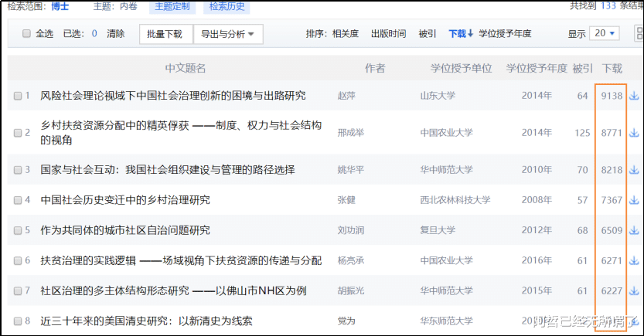The height and width of the screenshot is (336, 644).
Task: Check the box for result row 8
Action: pos(18,321)
